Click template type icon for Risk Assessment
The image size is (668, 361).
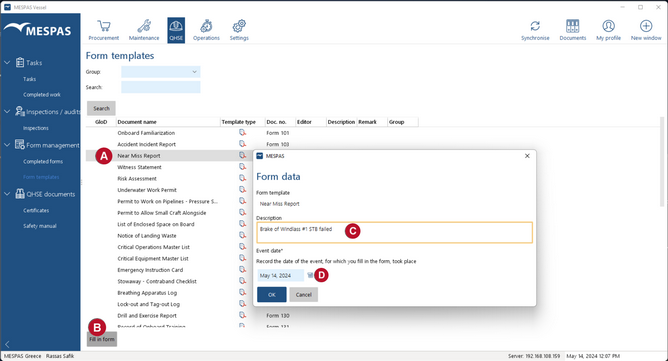click(242, 178)
